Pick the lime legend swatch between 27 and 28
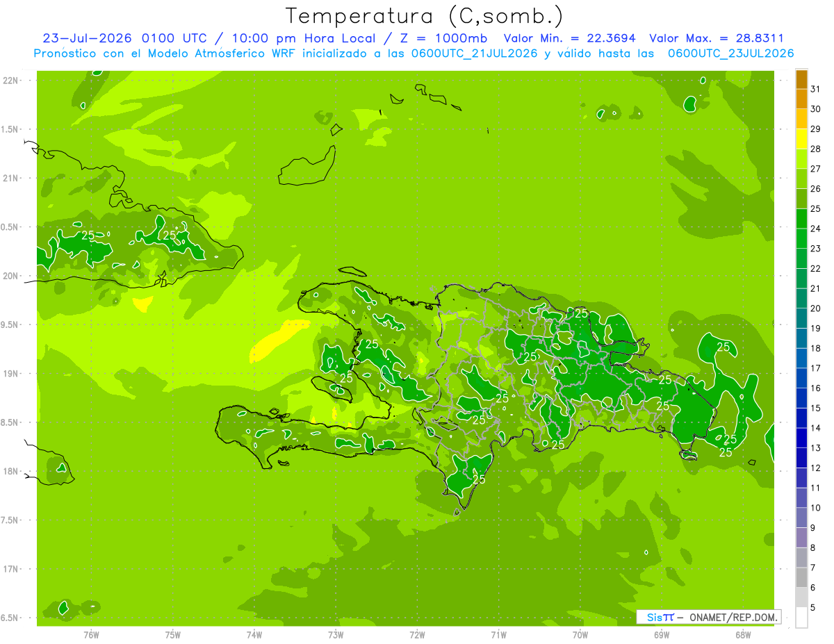Screen dimensions: 834x644 click(801, 159)
